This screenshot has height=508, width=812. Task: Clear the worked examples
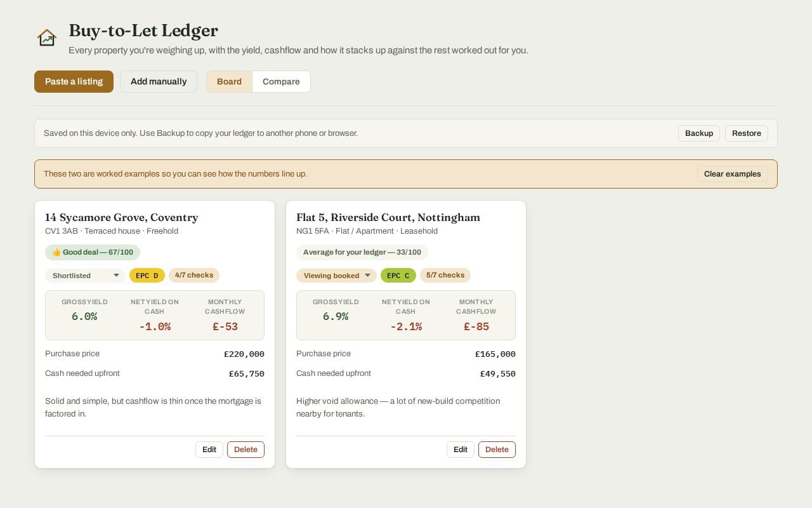[x=733, y=174]
